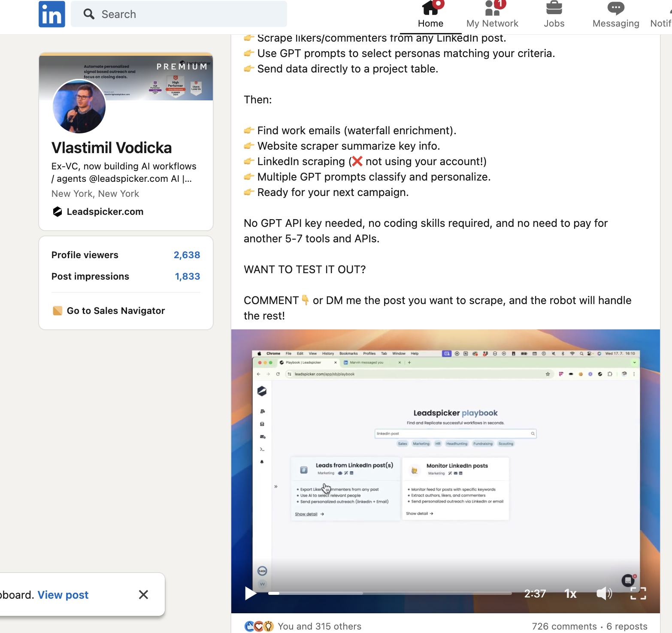This screenshot has height=633, width=672.
Task: Click the LinkedIn logo icon
Action: coord(52,14)
